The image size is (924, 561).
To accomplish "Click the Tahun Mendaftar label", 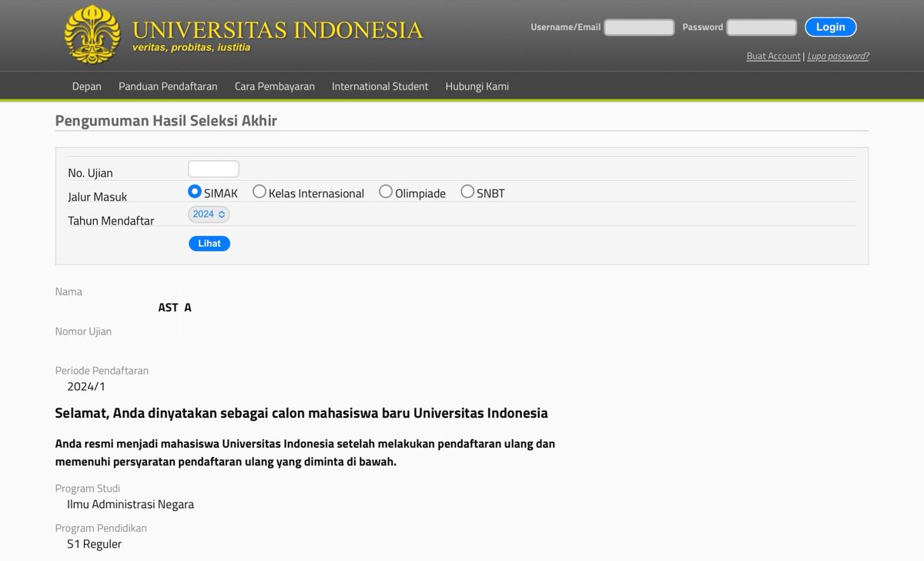I will click(x=111, y=220).
